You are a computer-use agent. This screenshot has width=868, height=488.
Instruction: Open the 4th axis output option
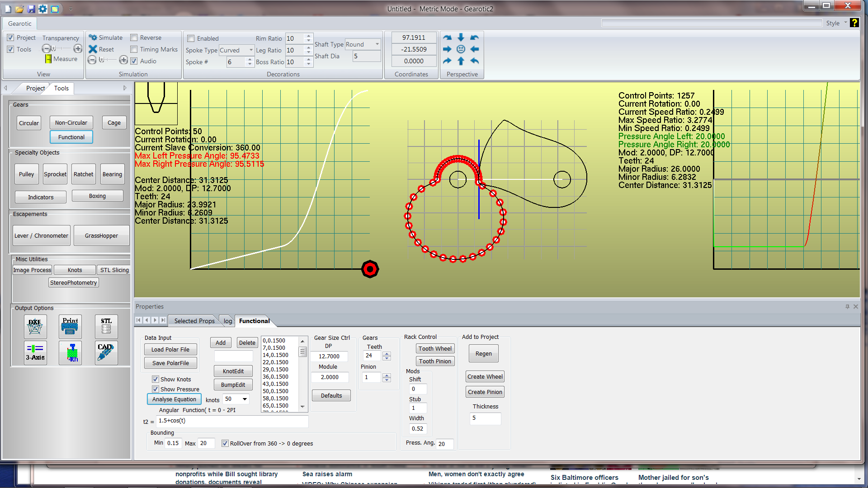pos(70,353)
